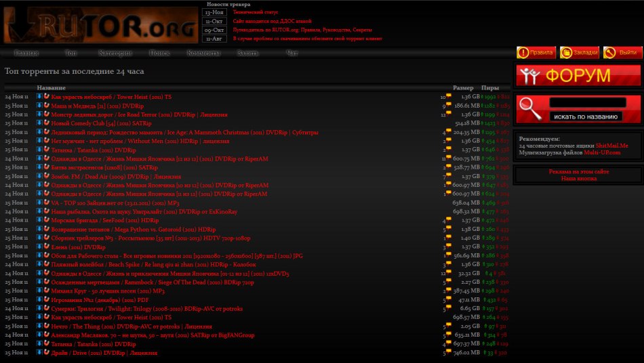Image resolution: width=644 pixels, height=363 pixels.
Task: Open magnet link for Without Men HDRip
Action: (46, 141)
